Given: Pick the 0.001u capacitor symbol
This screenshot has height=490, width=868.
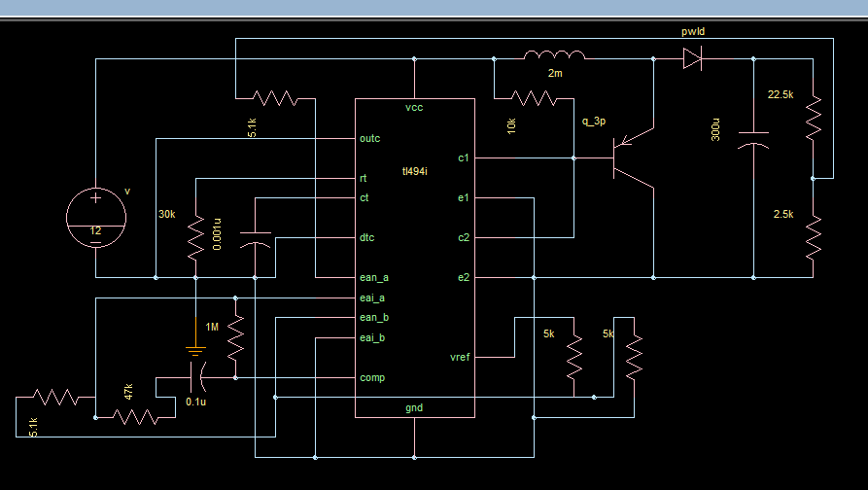Looking at the screenshot, I should (256, 240).
